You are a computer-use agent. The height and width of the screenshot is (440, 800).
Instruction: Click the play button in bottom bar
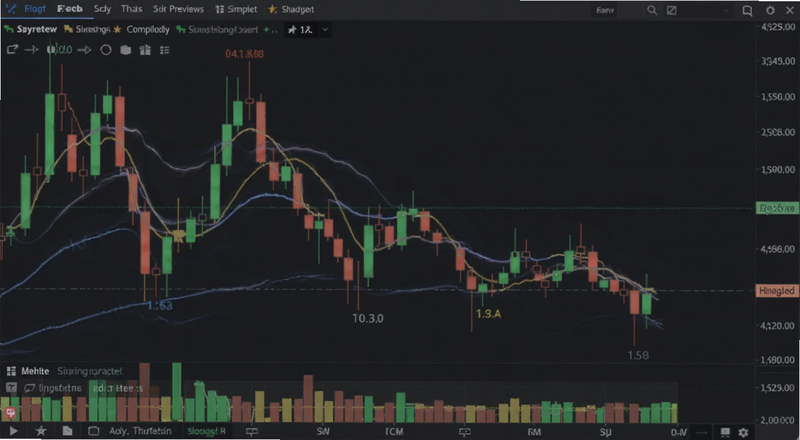tap(13, 431)
